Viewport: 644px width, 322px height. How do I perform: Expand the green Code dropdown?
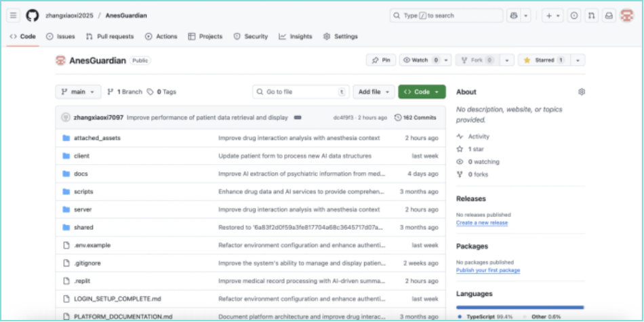[x=422, y=92]
